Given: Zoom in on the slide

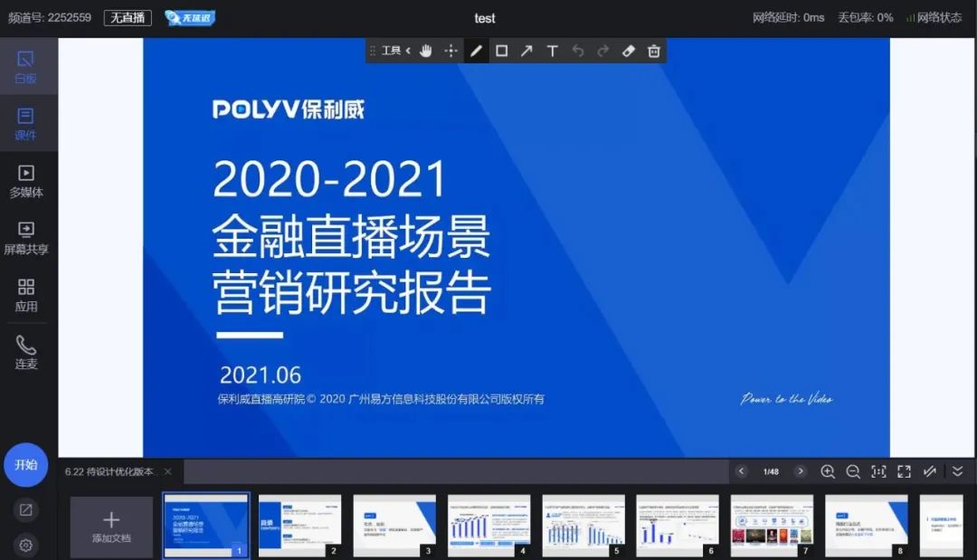Looking at the screenshot, I should click(828, 471).
